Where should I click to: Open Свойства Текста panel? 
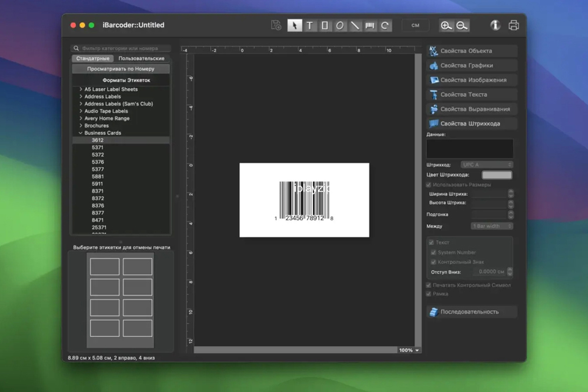472,95
